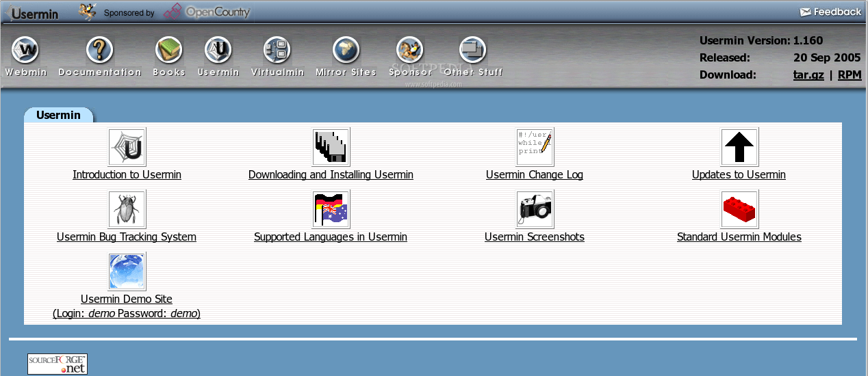The width and height of the screenshot is (868, 376).
Task: Open the Usermin Demo Site text link
Action: (127, 299)
